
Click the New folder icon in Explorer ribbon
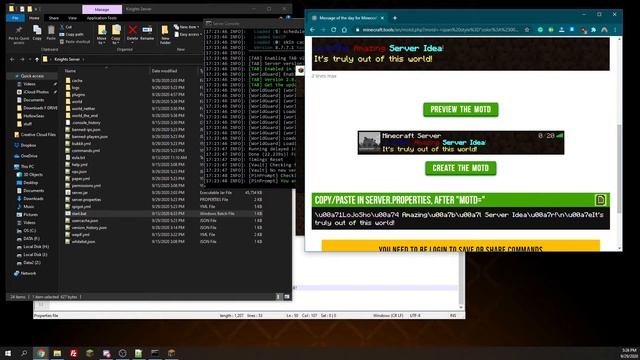[165, 35]
